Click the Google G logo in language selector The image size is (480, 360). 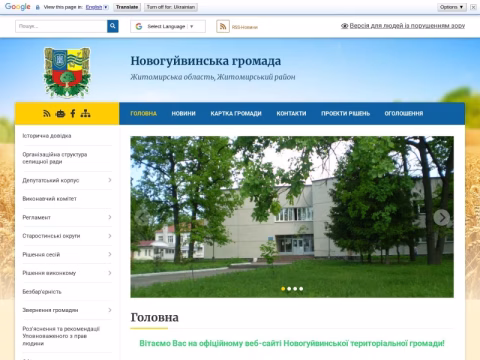[139, 26]
